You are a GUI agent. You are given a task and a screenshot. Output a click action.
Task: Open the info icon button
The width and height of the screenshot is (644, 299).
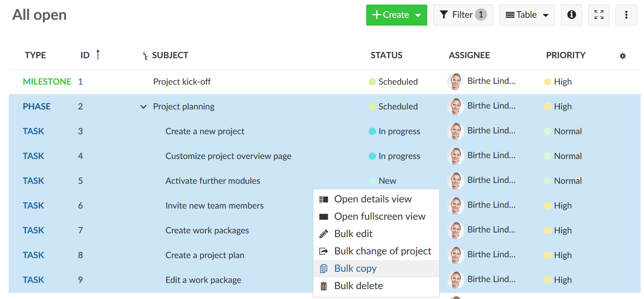point(571,15)
